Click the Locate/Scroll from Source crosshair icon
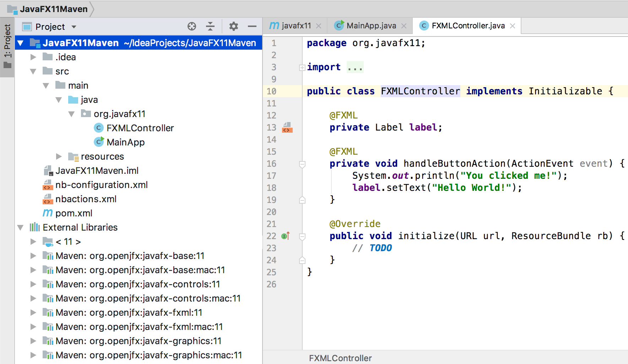 pos(192,26)
